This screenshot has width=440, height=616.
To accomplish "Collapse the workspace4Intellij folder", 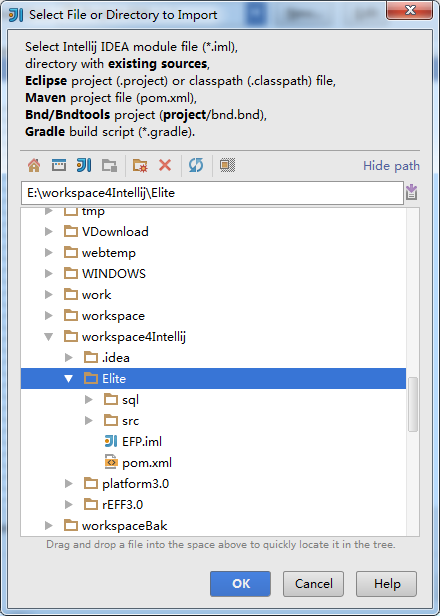I will click(x=49, y=337).
